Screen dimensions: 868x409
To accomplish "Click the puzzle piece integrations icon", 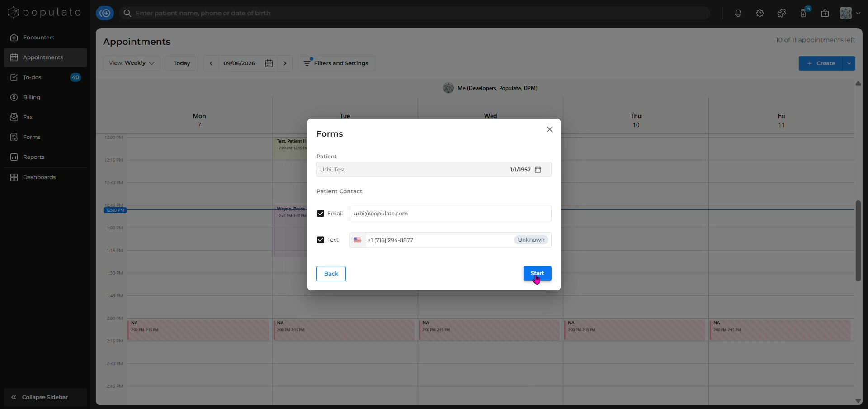I will click(x=782, y=13).
